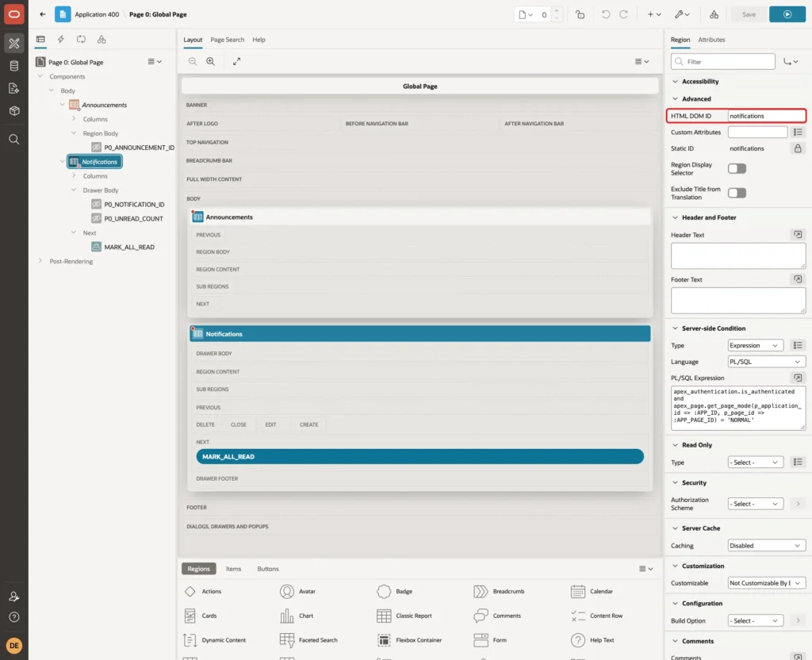
Task: Open PL/SQL Expression code editor icon
Action: 798,378
